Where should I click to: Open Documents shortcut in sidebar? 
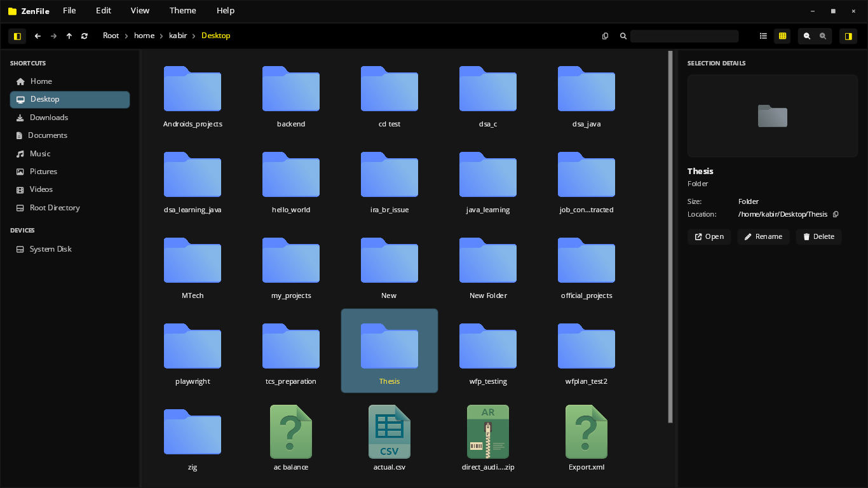(70, 135)
